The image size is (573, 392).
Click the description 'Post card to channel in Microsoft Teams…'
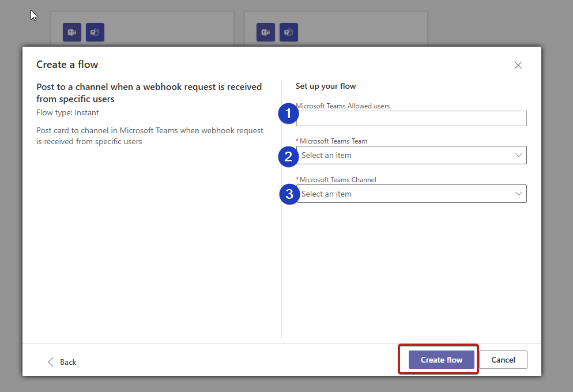tap(150, 136)
